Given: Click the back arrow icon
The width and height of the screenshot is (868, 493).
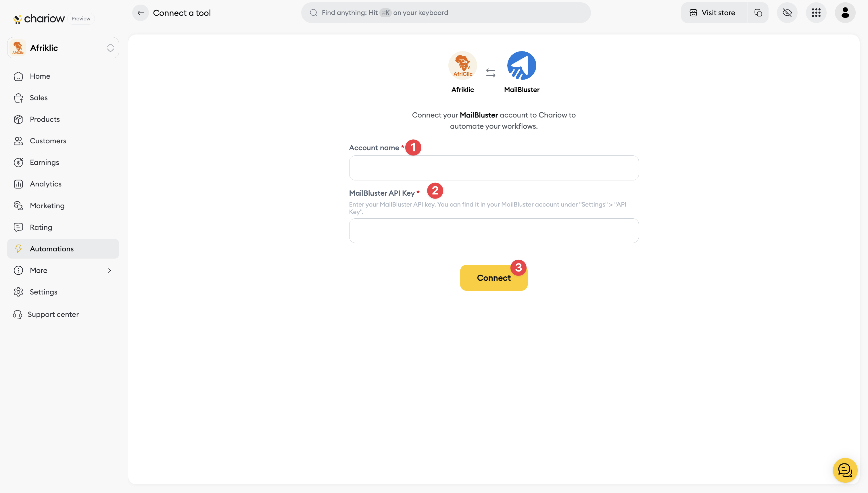Looking at the screenshot, I should point(140,13).
